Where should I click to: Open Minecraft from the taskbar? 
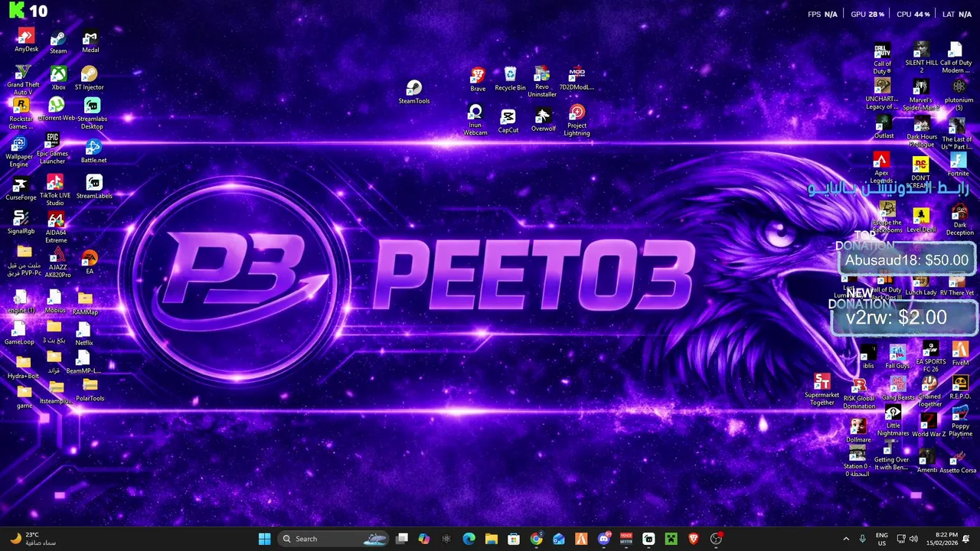[x=671, y=539]
